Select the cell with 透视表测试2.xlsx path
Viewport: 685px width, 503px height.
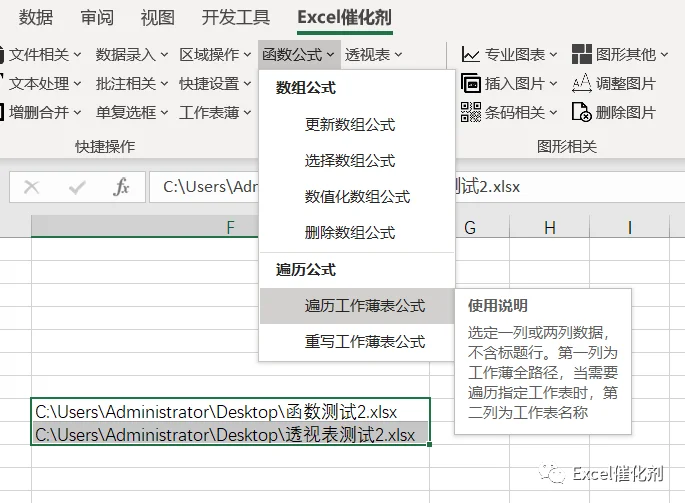pyautogui.click(x=230, y=434)
